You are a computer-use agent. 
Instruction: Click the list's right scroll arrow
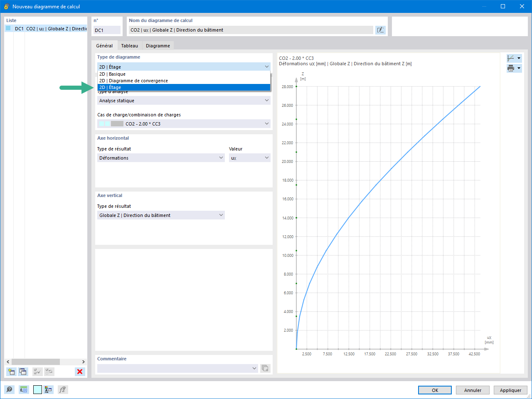[x=84, y=362]
